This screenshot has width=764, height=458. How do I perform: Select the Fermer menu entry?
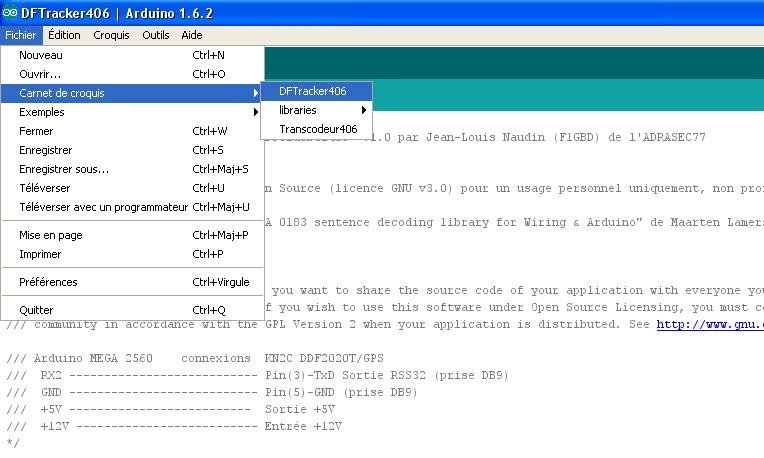[133, 131]
